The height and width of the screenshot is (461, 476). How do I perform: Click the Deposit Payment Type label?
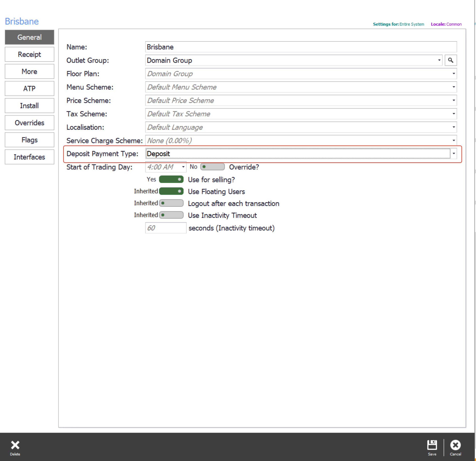pyautogui.click(x=102, y=154)
